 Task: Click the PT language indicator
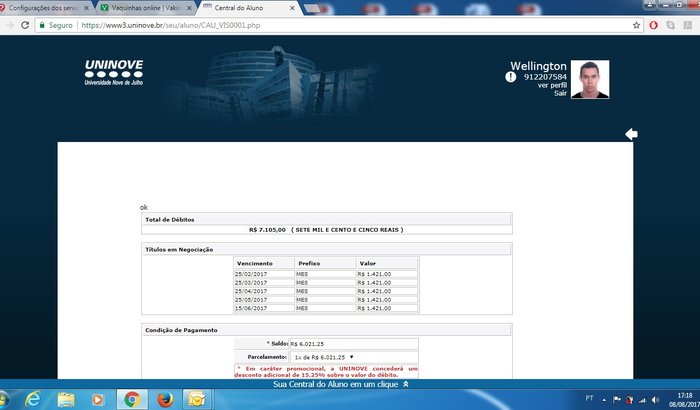click(589, 398)
